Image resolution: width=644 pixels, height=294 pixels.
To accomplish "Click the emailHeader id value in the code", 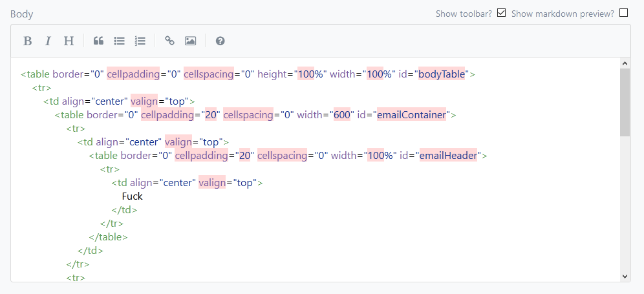I will coord(448,156).
